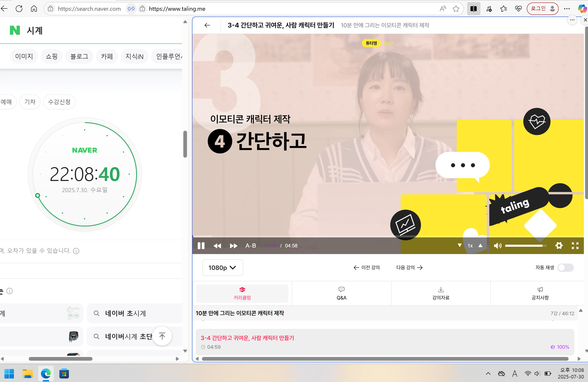The image size is (588, 382).
Task: Open the 블로그 tab on Naver search
Action: pyautogui.click(x=79, y=56)
